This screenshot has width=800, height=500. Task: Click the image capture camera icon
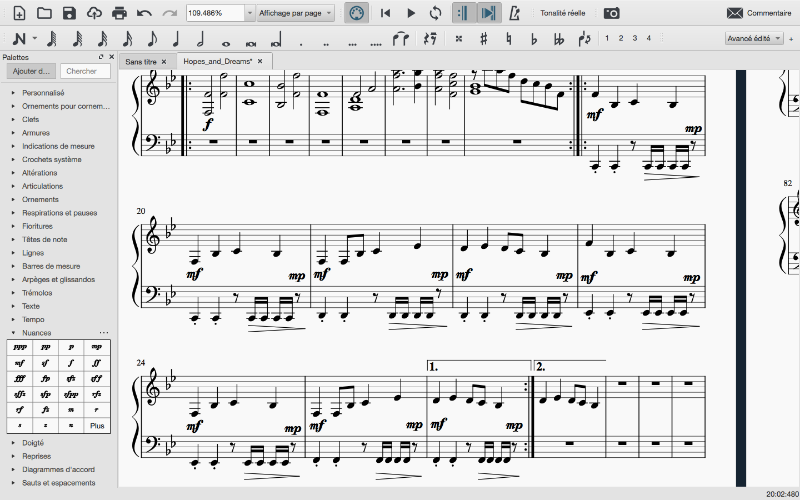(611, 13)
